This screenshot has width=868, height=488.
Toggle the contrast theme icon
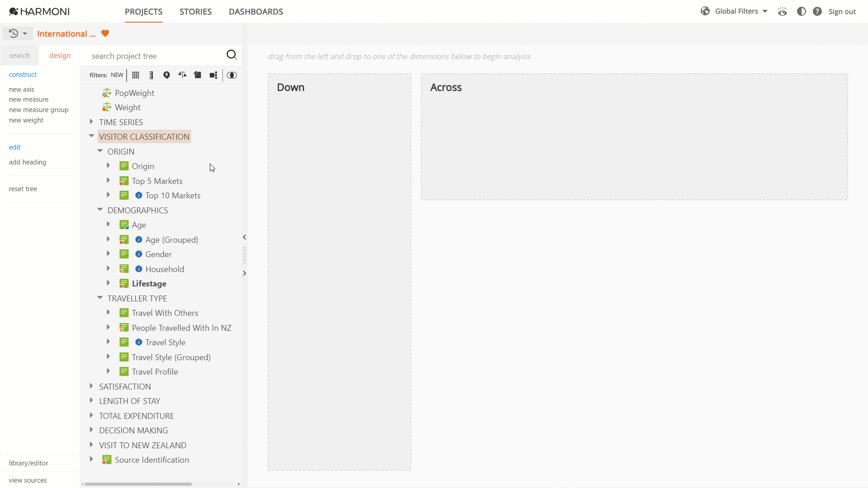click(802, 11)
